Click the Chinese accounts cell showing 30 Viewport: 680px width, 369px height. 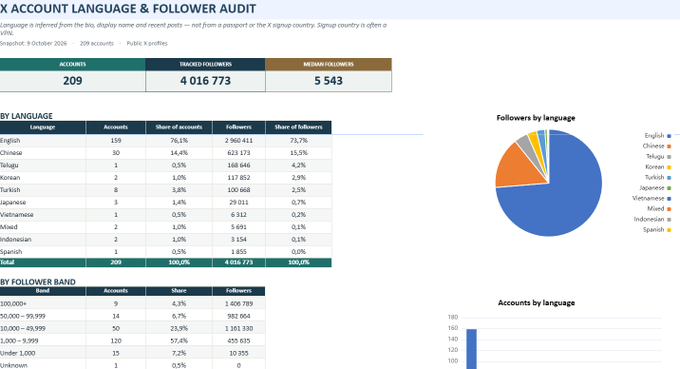point(116,153)
